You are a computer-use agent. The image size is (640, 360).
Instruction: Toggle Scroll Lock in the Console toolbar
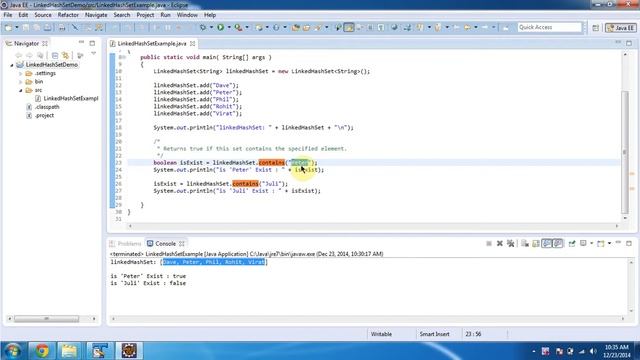coord(536,244)
